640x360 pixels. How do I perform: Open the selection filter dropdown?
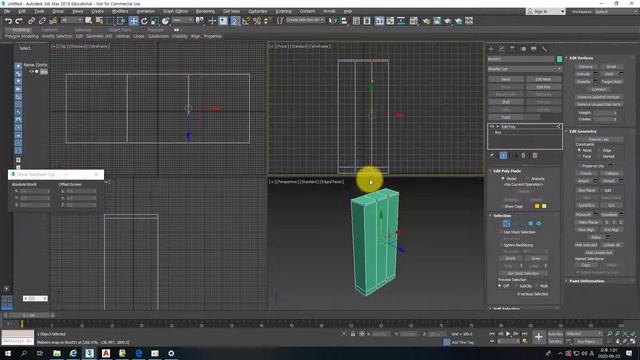tap(72, 20)
